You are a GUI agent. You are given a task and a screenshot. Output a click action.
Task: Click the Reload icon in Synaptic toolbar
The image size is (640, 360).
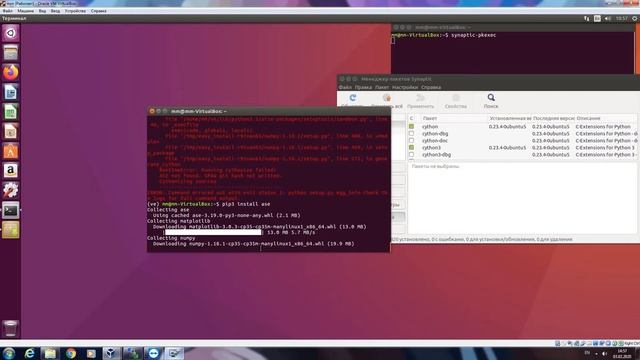coord(353,98)
